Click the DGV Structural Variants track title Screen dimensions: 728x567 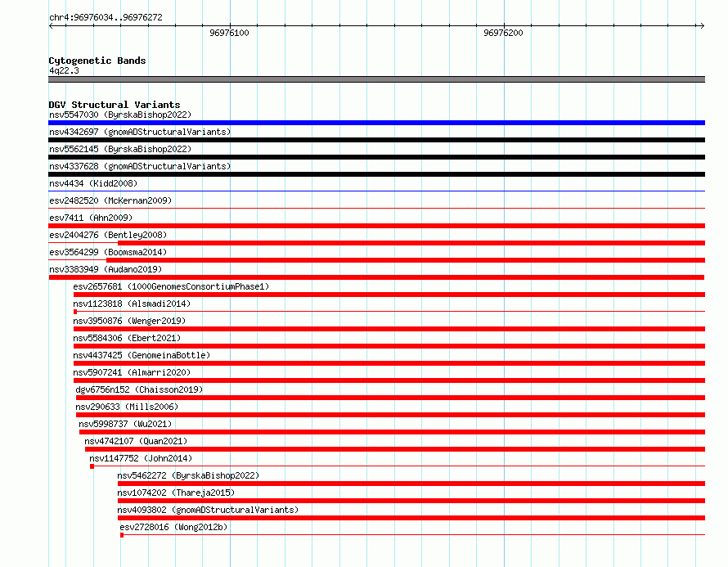(115, 105)
